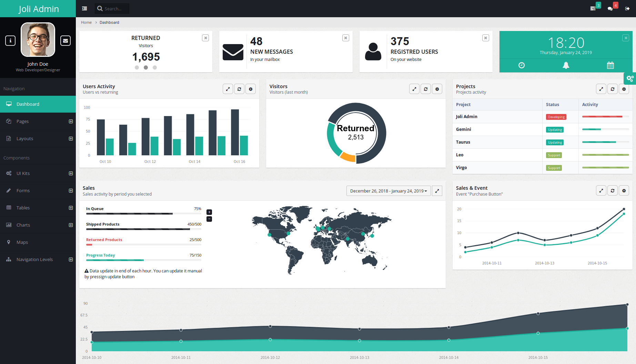The image size is (636, 364).
Task: Refresh the Users Activity panel
Action: [239, 89]
